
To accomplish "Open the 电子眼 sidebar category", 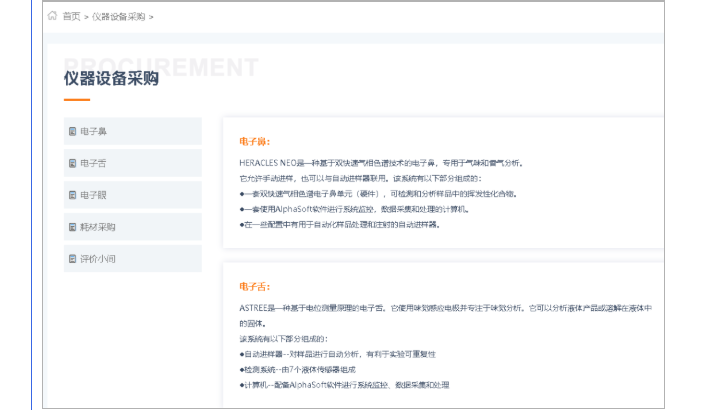I will [94, 195].
